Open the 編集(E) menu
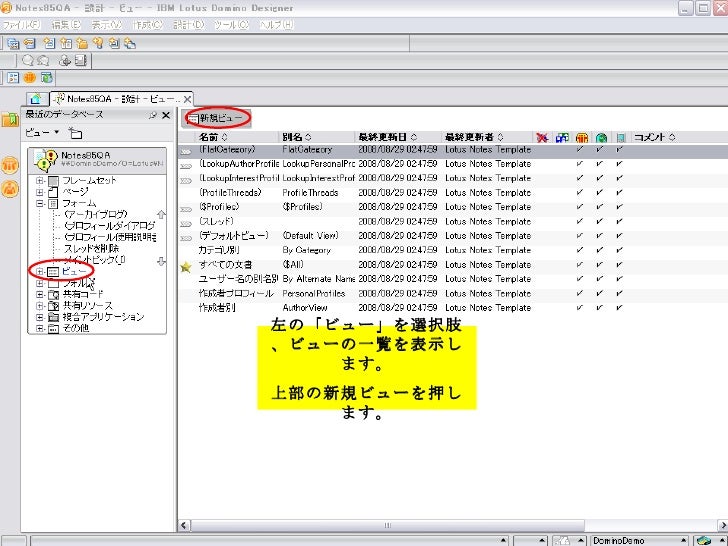The height and width of the screenshot is (546, 728). point(66,25)
